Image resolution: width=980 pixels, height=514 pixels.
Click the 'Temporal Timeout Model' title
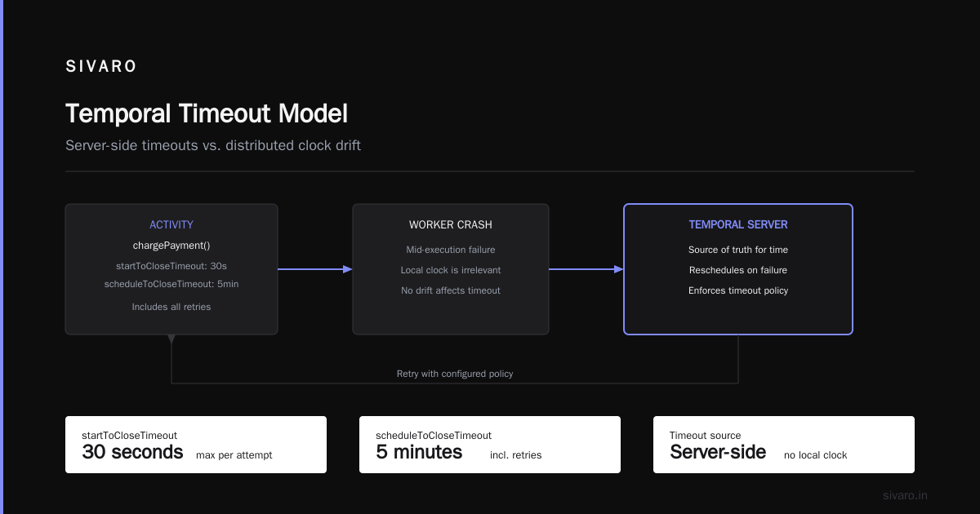207,113
